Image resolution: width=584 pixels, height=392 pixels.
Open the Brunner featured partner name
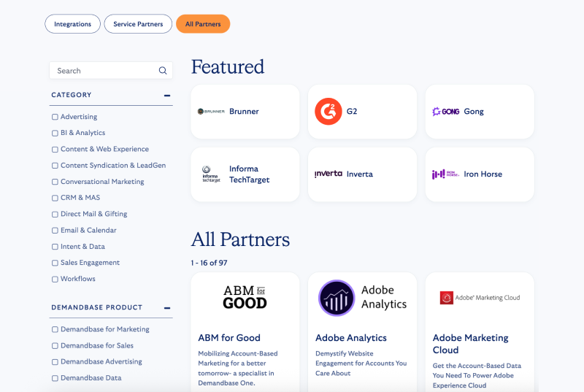(244, 111)
